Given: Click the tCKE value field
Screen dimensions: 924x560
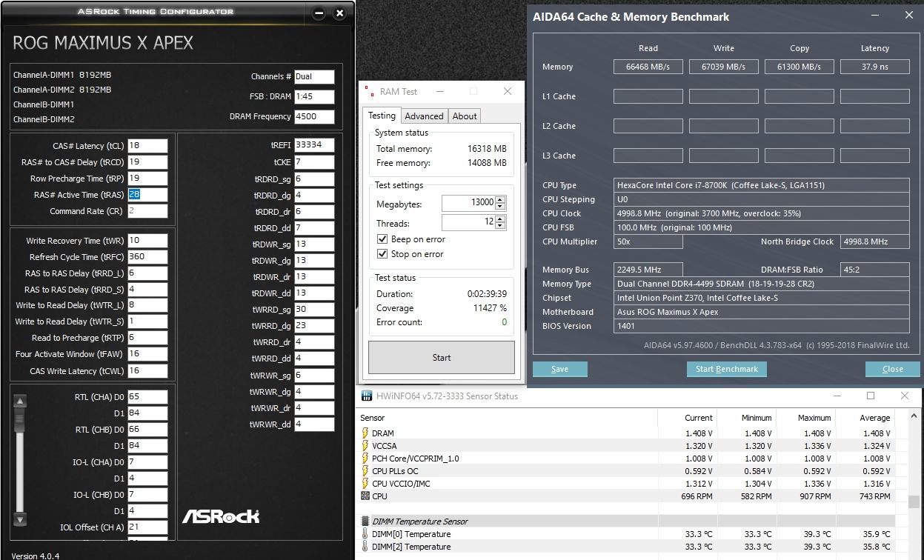Looking at the screenshot, I should pos(314,162).
